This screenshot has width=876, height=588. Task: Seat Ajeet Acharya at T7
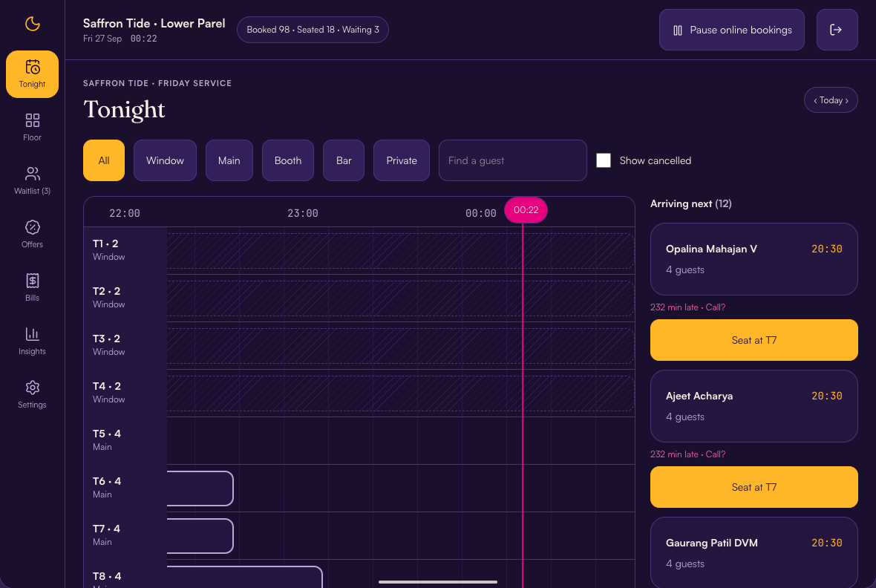(x=754, y=487)
